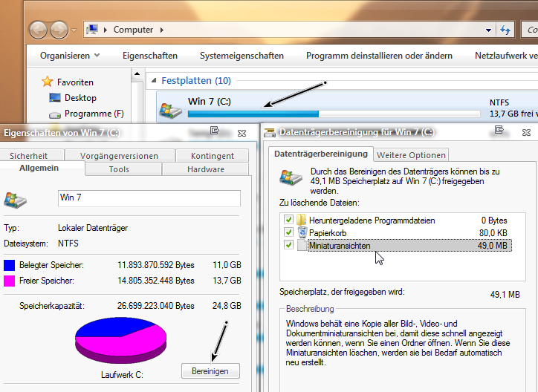The image size is (538, 392).
Task: Go forward with the Explorer forward arrow
Action: 59,30
